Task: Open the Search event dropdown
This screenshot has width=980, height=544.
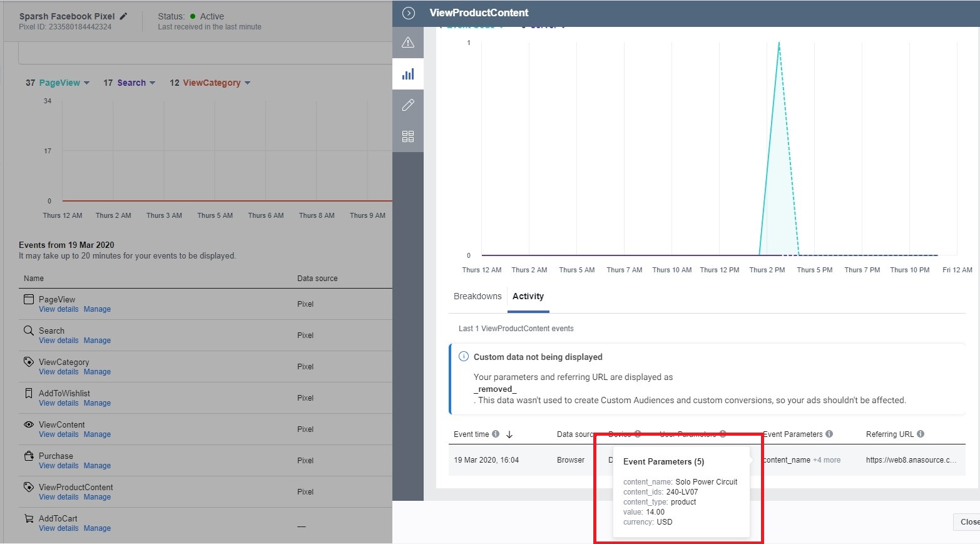Action: [152, 83]
